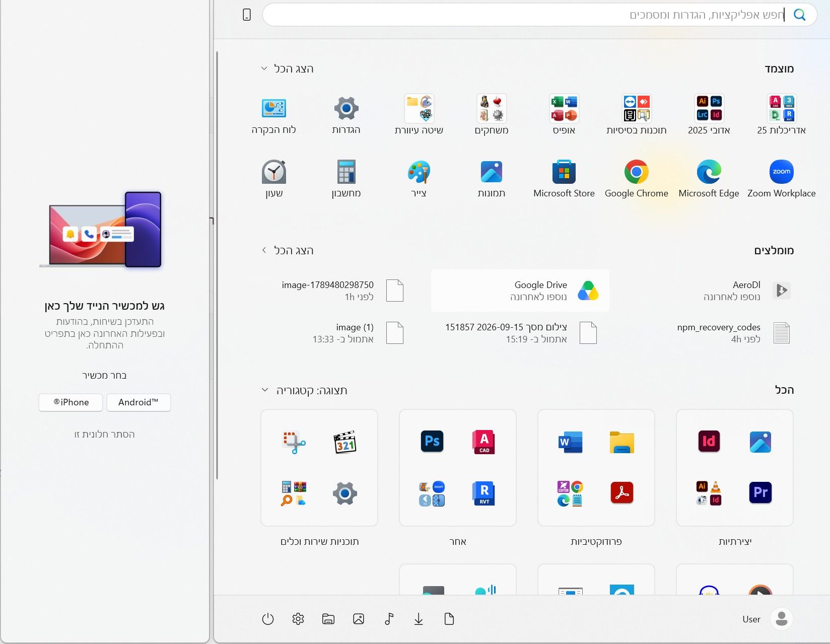This screenshot has width=830, height=644.
Task: Open the Documents folder shortcut
Action: pyautogui.click(x=449, y=619)
